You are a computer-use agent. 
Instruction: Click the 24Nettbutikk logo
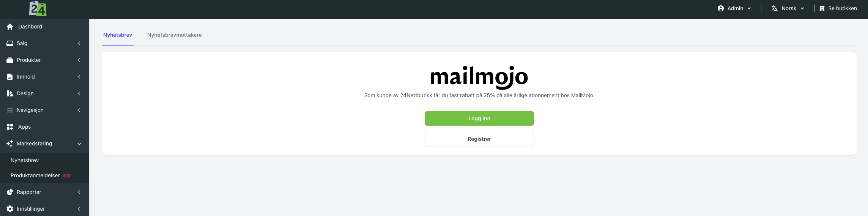pyautogui.click(x=38, y=8)
